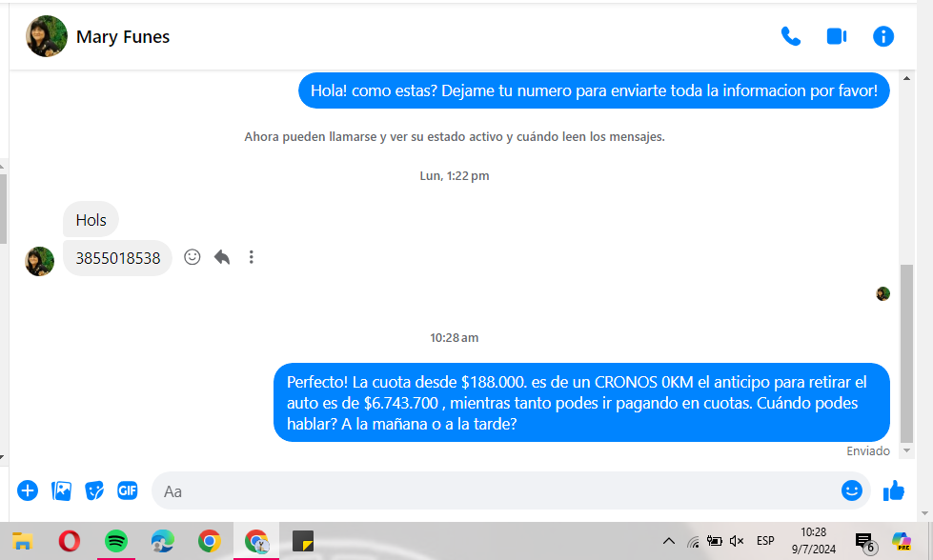The image size is (933, 560).
Task: Show hidden system tray icons
Action: click(x=669, y=541)
